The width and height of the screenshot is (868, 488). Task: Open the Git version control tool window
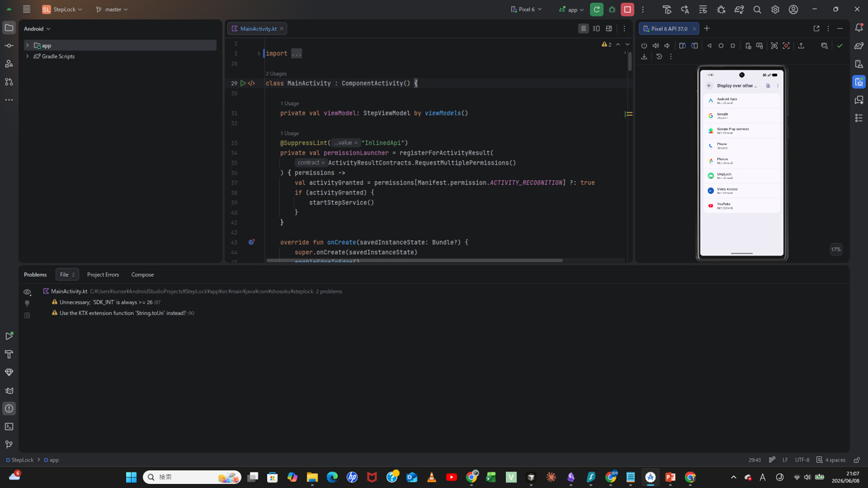9,445
